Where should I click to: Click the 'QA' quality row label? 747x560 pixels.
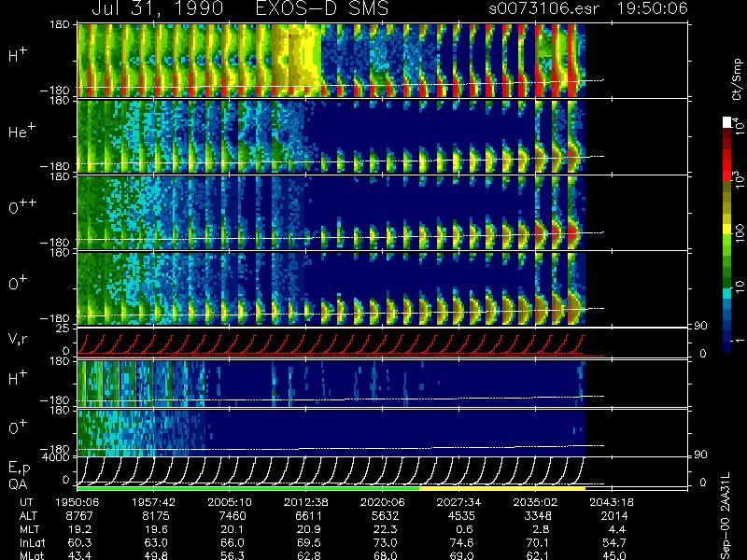pos(18,484)
